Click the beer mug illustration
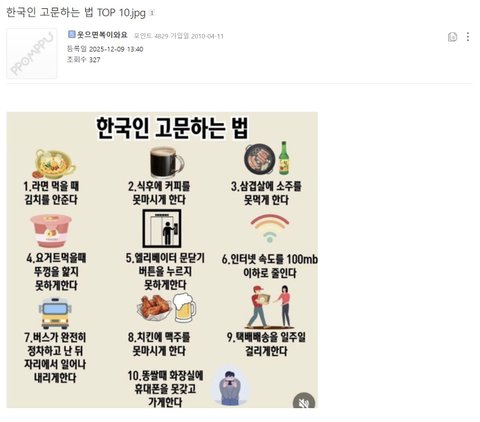480x422 pixels. pyautogui.click(x=185, y=308)
